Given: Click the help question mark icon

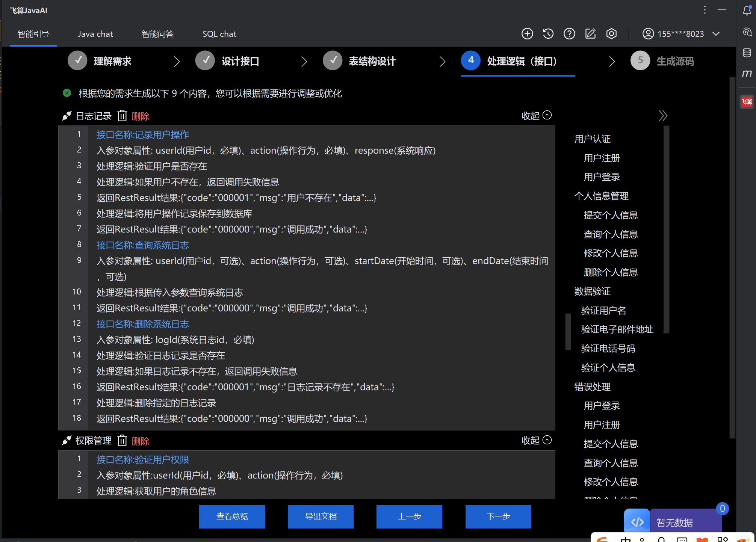Looking at the screenshot, I should (569, 33).
